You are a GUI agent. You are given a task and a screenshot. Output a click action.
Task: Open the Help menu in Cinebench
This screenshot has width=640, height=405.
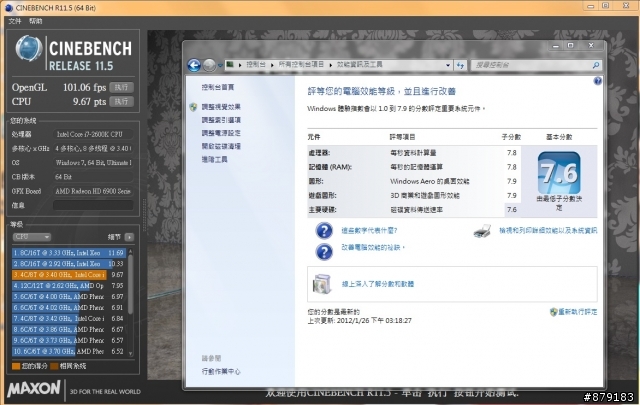[36, 21]
